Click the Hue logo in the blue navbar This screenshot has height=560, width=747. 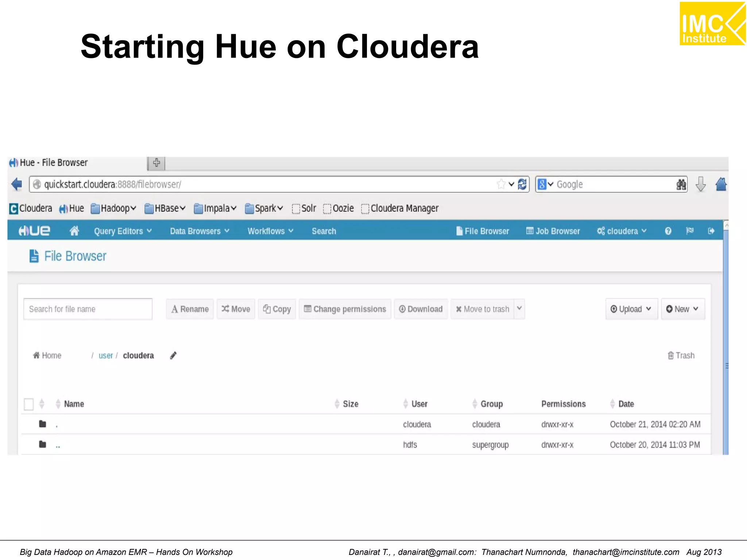tap(34, 231)
